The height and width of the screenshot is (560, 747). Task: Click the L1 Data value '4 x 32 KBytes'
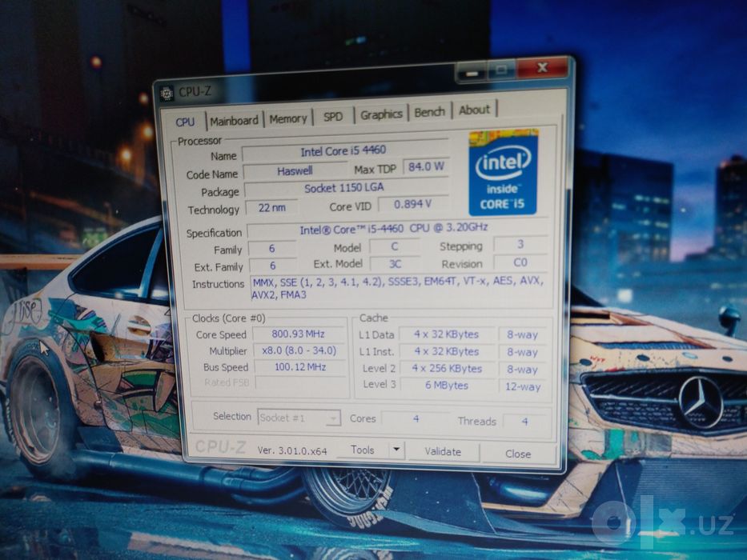[447, 334]
